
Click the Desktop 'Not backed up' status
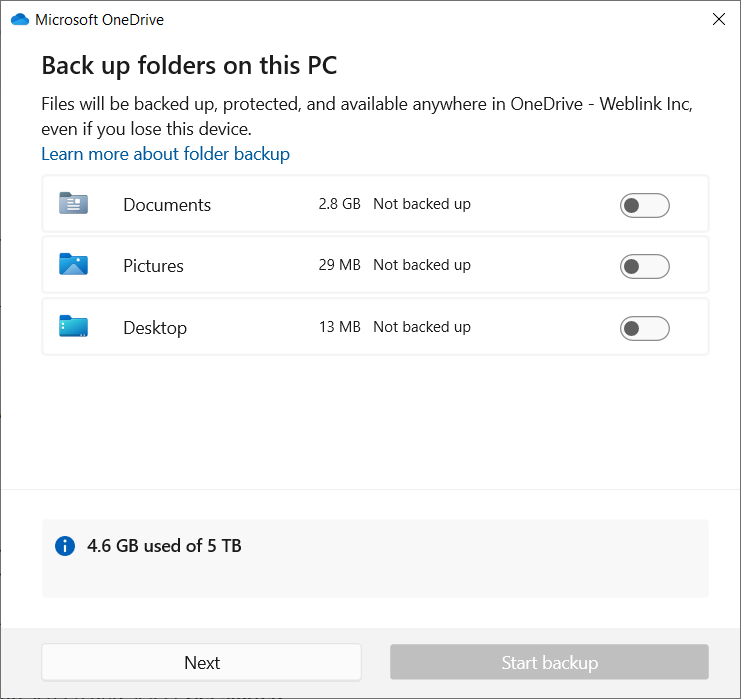(421, 327)
